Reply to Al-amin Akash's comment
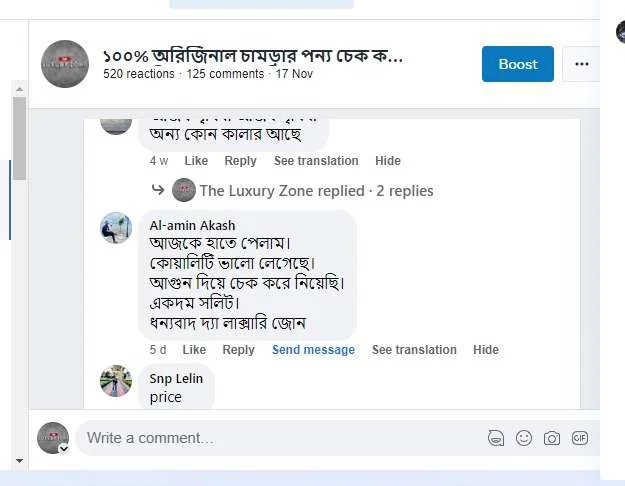Screen dimensions: 625x486 (x=238, y=350)
